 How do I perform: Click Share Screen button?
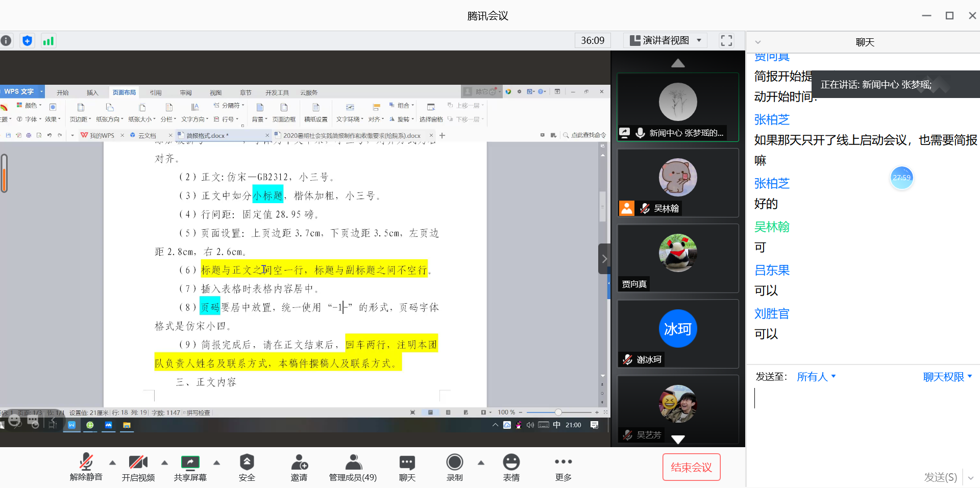[190, 467]
